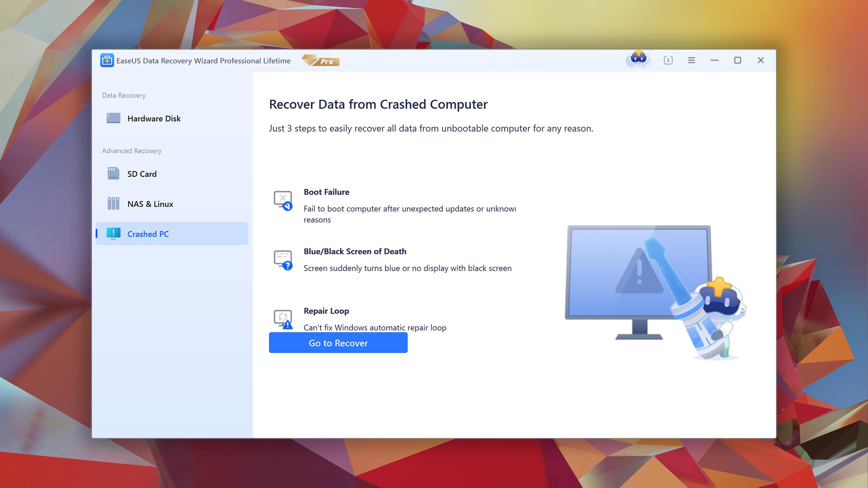Click "Can't fix Windows automatic repair loop" text
Screen dimensions: 868x488
pos(375,328)
